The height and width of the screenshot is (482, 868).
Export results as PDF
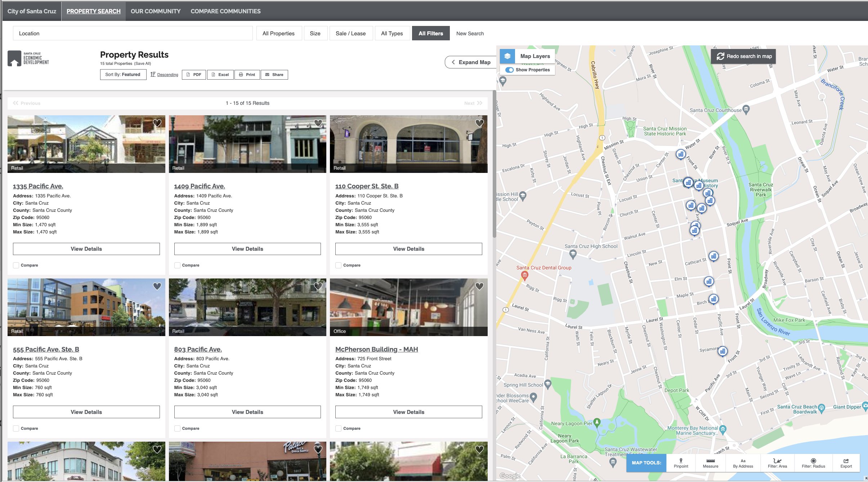pos(194,75)
